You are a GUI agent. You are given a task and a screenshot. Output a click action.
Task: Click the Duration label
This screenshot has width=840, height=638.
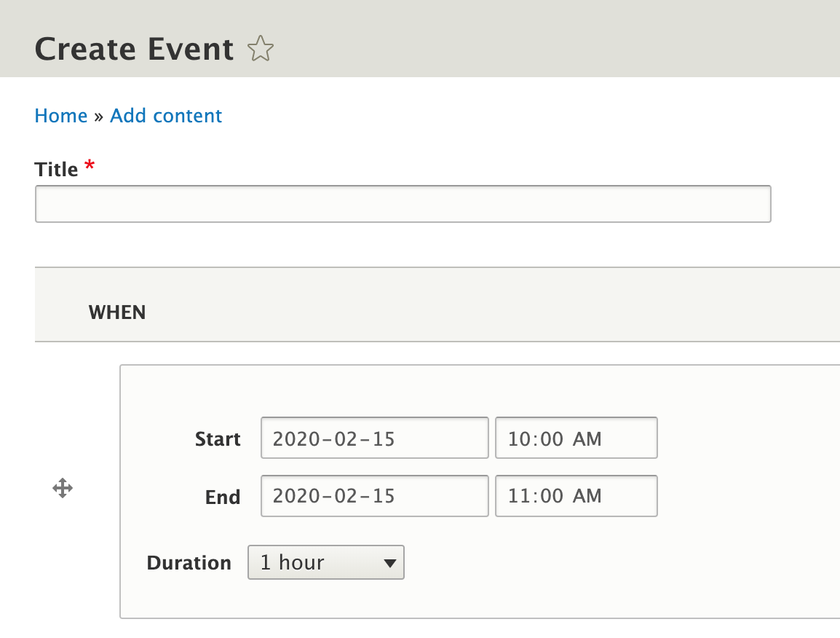click(189, 563)
